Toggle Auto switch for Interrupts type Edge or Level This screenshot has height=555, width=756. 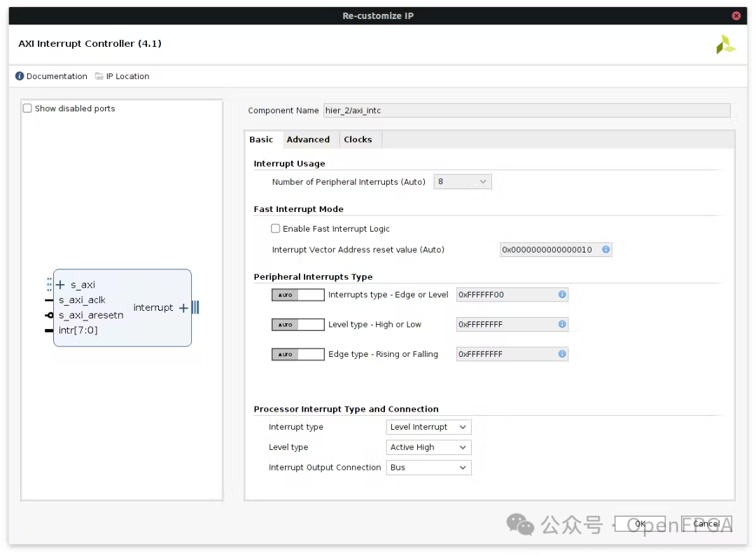tap(297, 295)
